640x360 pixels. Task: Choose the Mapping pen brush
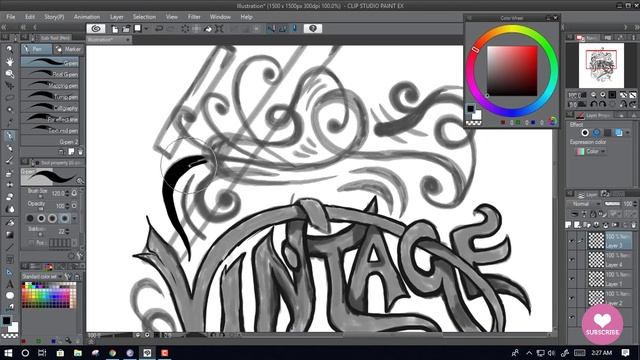pyautogui.click(x=50, y=85)
